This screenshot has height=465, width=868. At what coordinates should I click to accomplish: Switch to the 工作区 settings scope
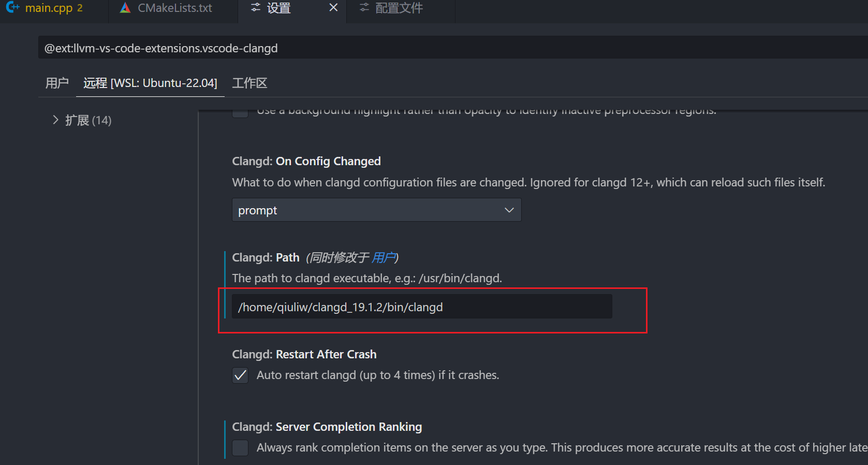tap(249, 83)
